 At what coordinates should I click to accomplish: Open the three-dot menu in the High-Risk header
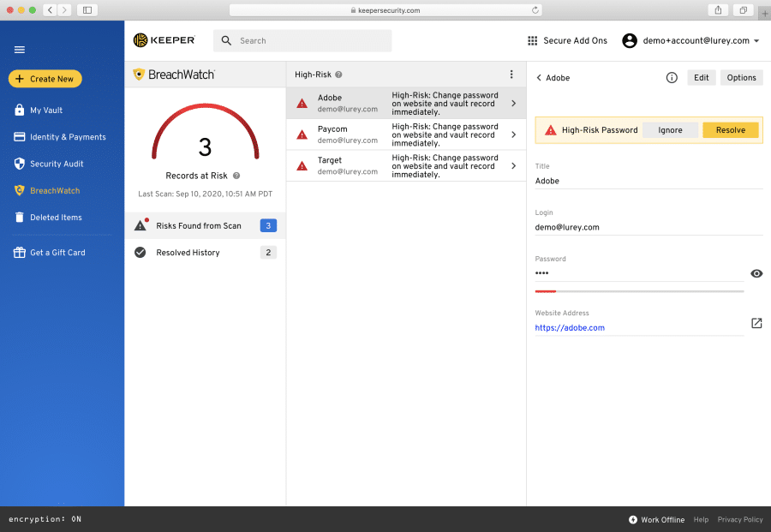(511, 75)
